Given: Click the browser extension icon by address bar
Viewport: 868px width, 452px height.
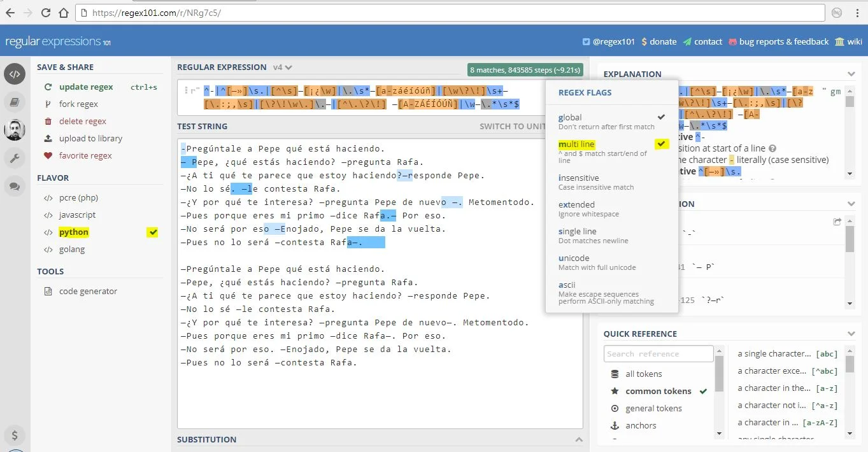Looking at the screenshot, I should coord(837,12).
